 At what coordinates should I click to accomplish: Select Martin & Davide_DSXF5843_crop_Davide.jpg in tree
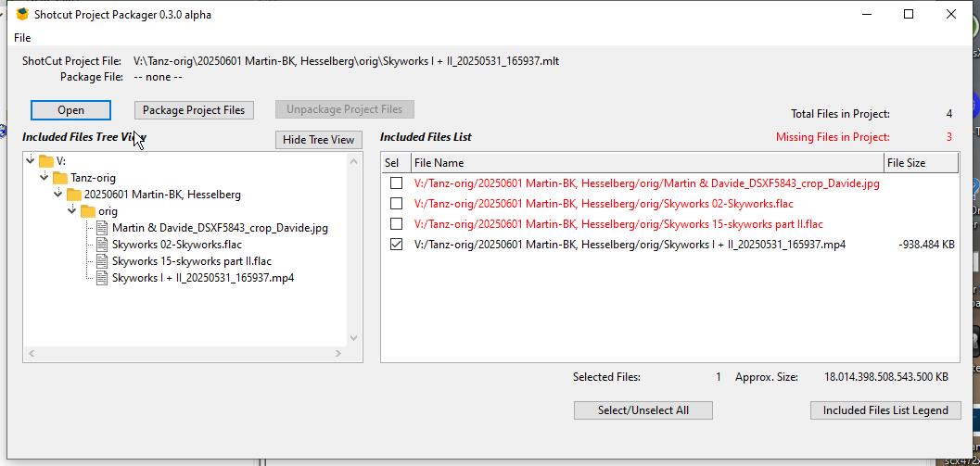(220, 228)
